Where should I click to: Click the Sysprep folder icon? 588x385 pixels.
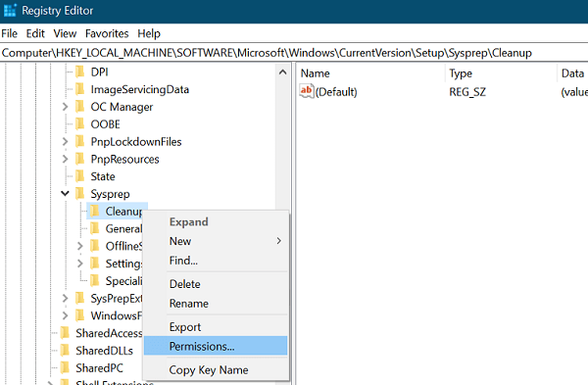click(80, 194)
